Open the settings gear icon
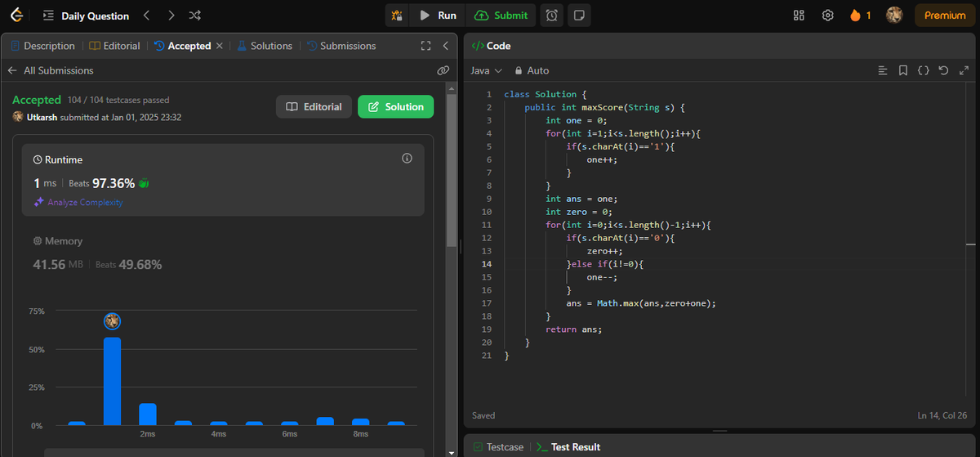This screenshot has width=980, height=457. 827,16
